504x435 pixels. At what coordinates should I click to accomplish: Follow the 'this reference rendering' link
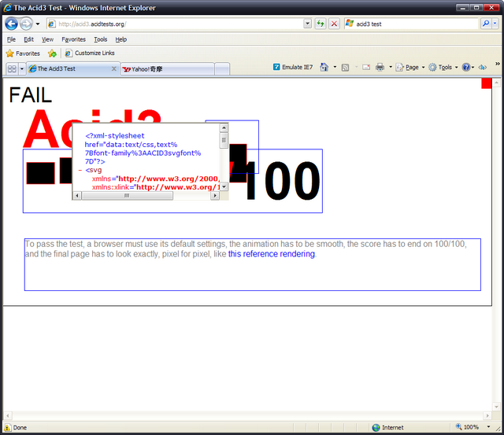[x=271, y=254]
